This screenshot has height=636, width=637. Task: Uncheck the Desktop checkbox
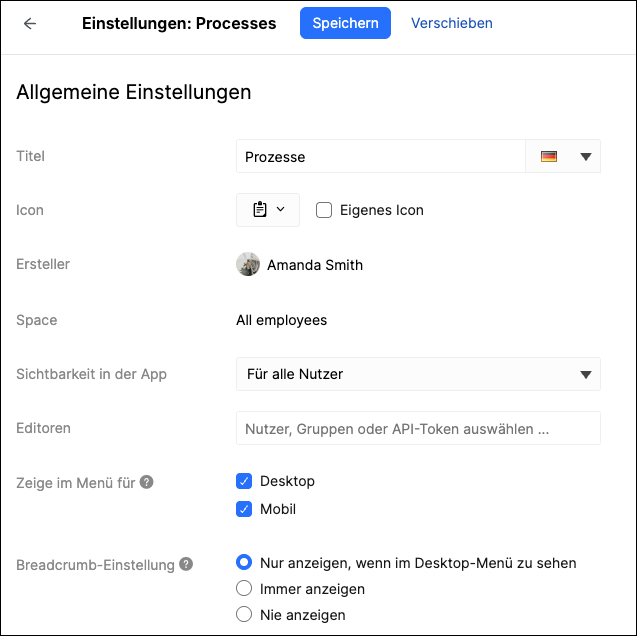click(x=244, y=481)
